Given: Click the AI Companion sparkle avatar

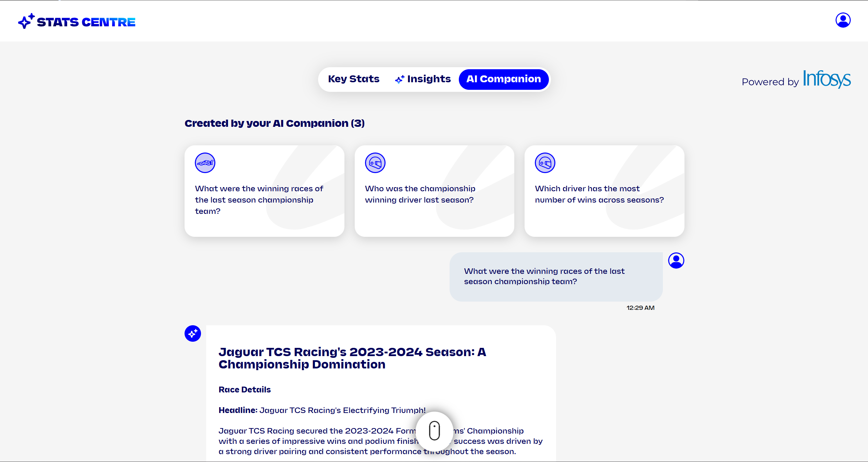Looking at the screenshot, I should coord(193,333).
